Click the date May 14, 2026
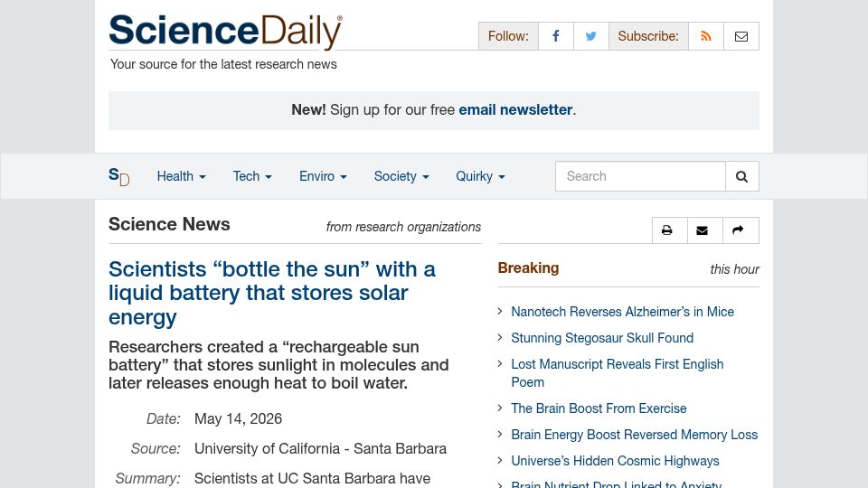 pos(238,418)
